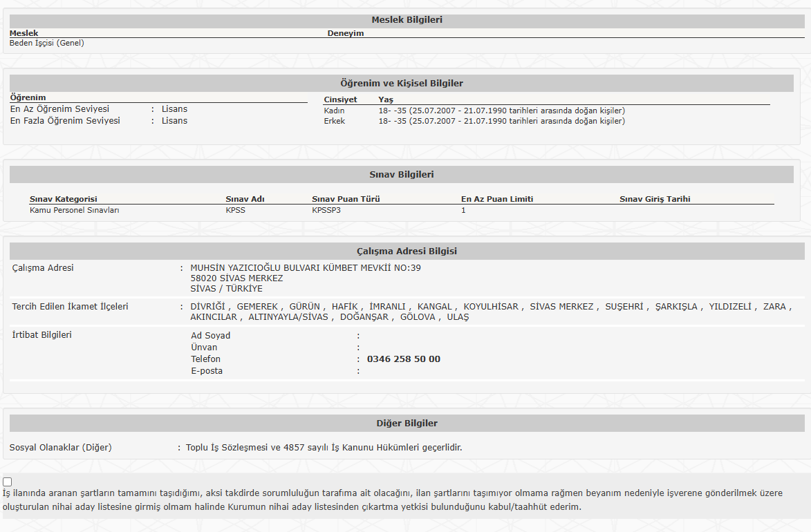Click the Sınav Puan Türü column header
The image size is (811, 532).
346,199
